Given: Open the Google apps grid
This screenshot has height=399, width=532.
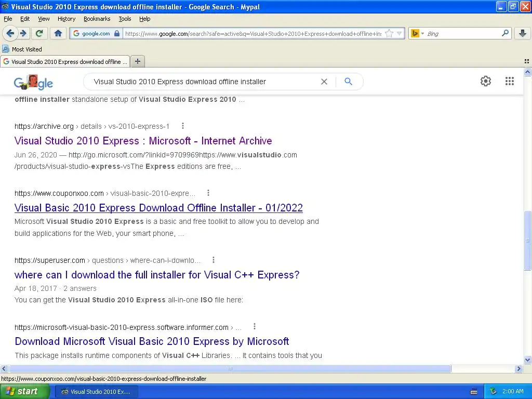Looking at the screenshot, I should click(509, 81).
